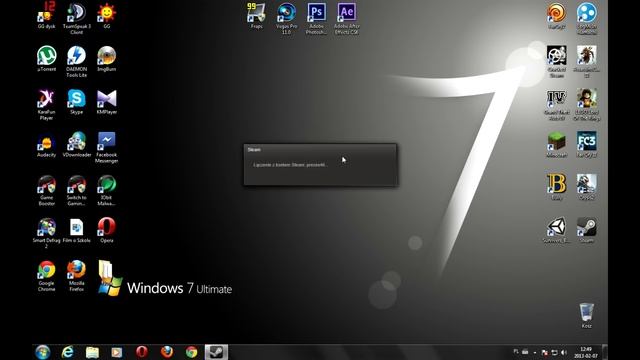Open the Fraps desktop shortcut
This screenshot has width=640, height=360.
click(256, 16)
